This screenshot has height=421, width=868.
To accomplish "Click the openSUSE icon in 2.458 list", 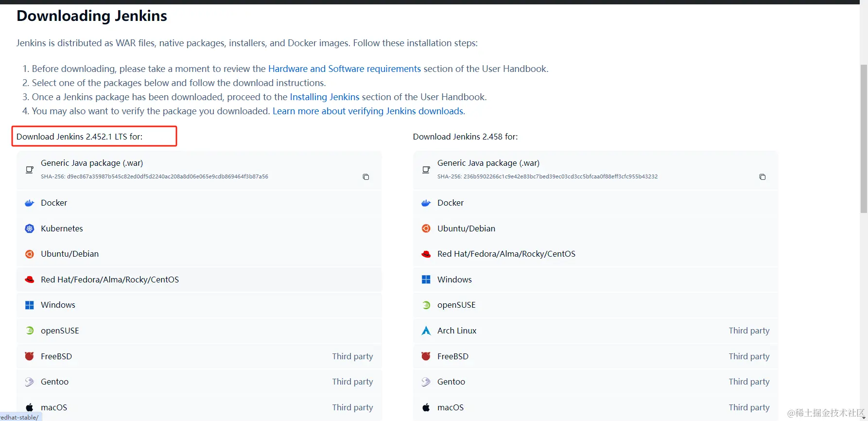I will (x=426, y=305).
